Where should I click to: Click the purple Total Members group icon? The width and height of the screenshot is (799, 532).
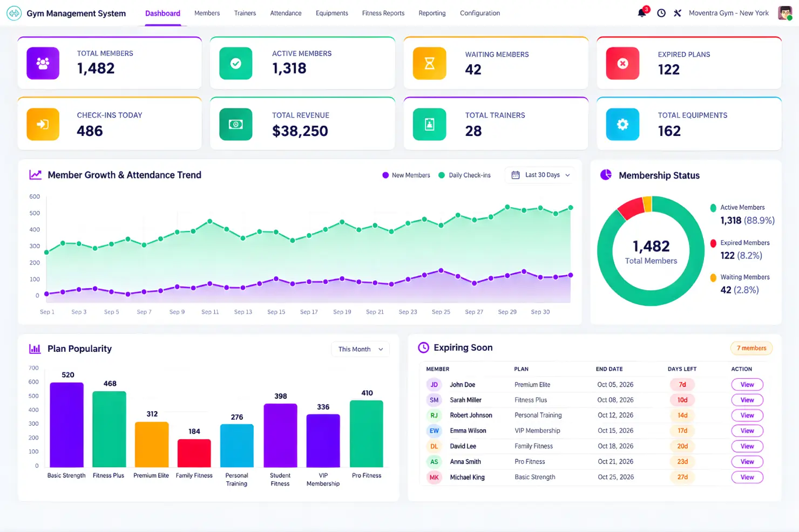(43, 63)
